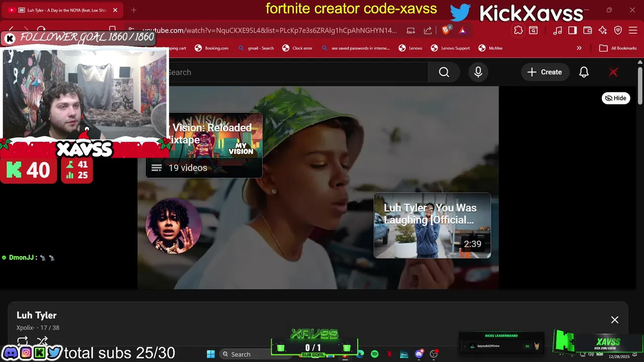Open the tab search icon beside extensions
The height and width of the screenshot is (362, 644).
[533, 30]
